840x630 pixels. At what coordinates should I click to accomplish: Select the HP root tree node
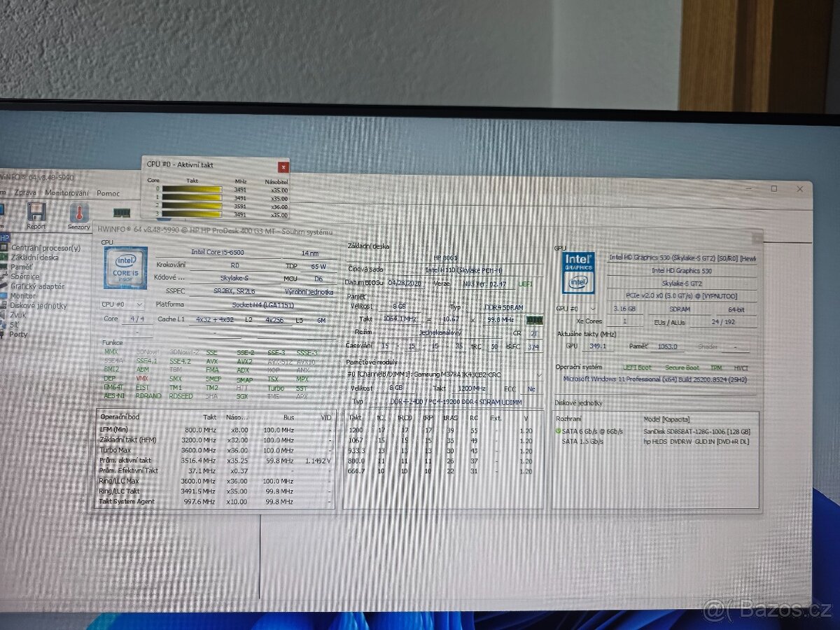(5, 238)
